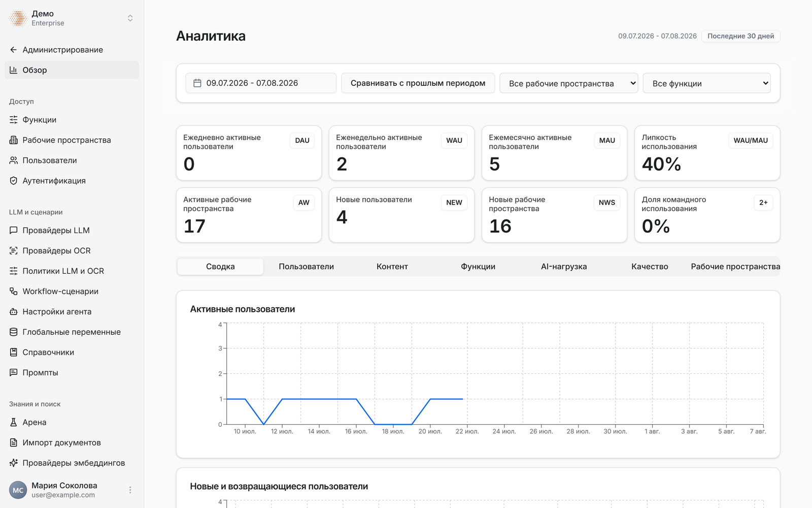This screenshot has width=812, height=508.
Task: Click the MAU badge
Action: pos(607,141)
